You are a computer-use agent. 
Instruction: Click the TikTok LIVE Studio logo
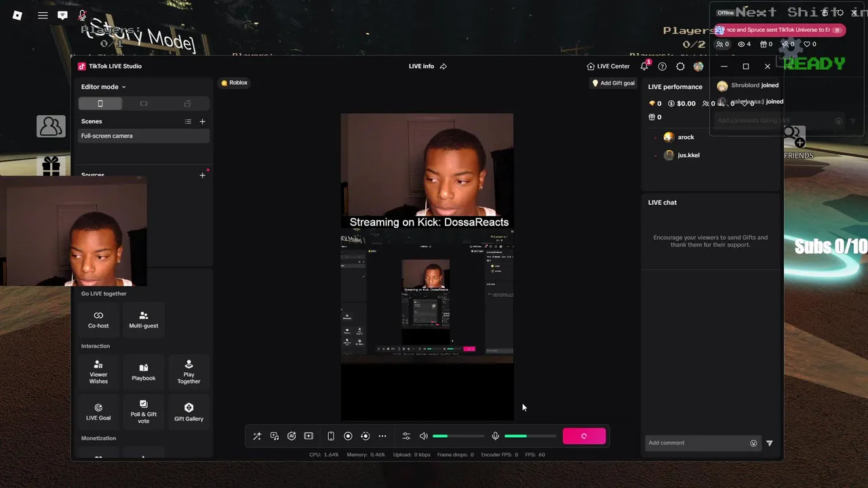pyautogui.click(x=81, y=66)
